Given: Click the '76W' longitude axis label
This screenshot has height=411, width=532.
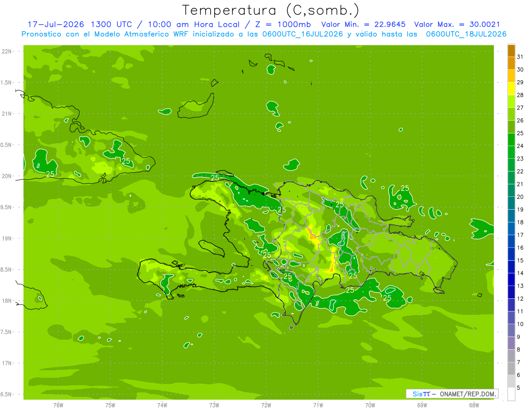Looking at the screenshot, I should click(x=58, y=405).
